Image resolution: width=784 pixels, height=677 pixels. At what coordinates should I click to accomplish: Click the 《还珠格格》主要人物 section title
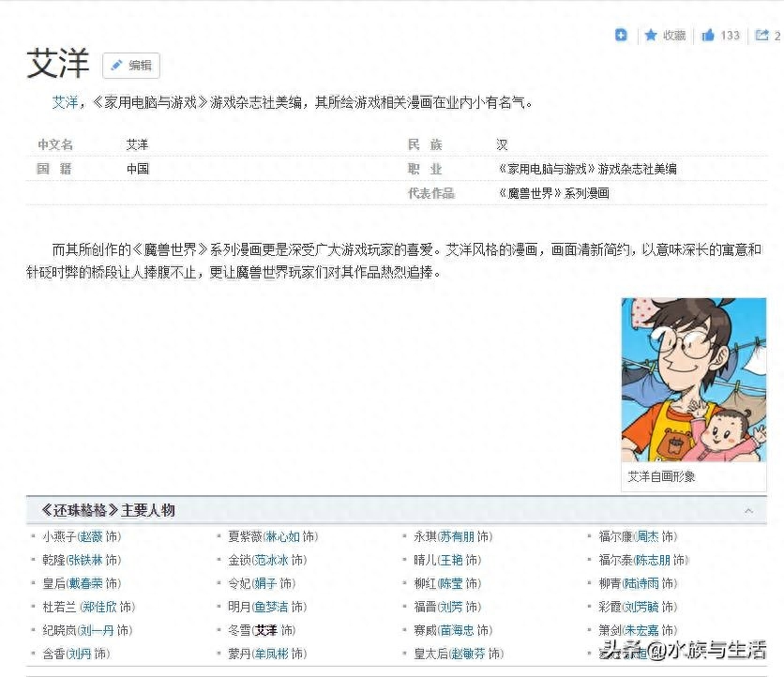point(108,510)
